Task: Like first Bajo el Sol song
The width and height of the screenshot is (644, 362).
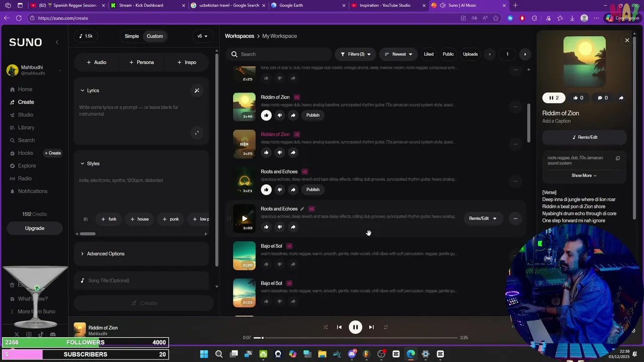Action: point(266,264)
